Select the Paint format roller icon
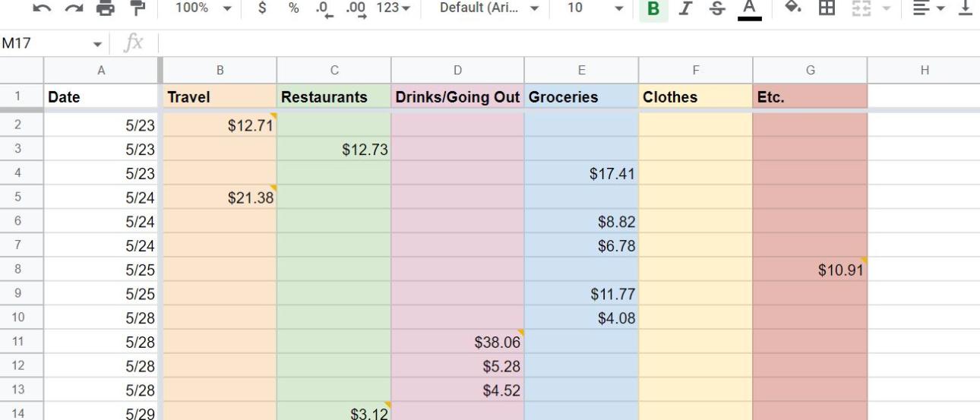 [137, 8]
